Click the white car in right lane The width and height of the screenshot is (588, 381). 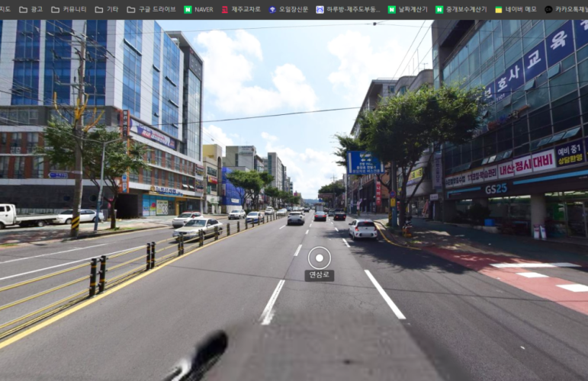tap(363, 228)
